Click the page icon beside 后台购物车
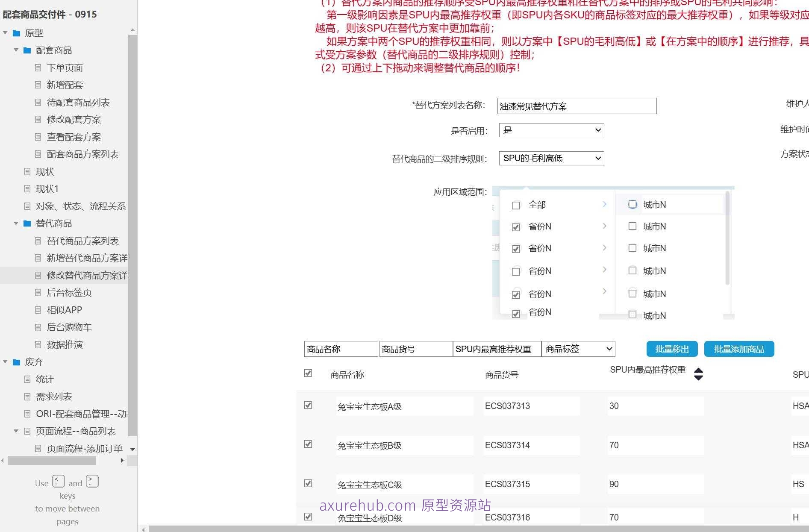 [38, 327]
